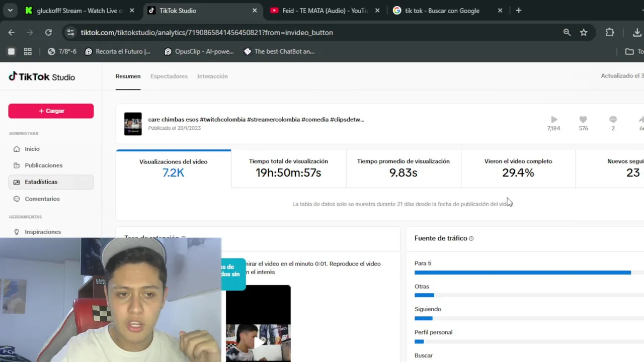Select the Vieron el video completo card
Image resolution: width=644 pixels, height=362 pixels.
coord(518,168)
